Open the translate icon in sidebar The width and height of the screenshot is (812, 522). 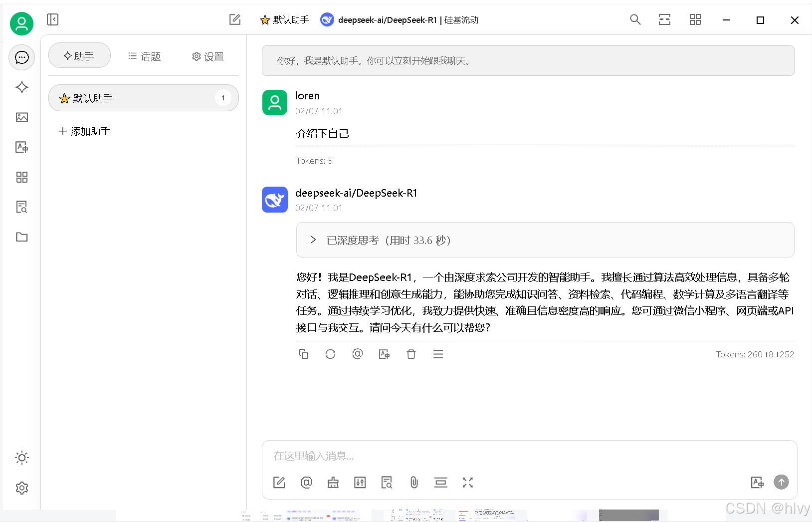click(21, 147)
